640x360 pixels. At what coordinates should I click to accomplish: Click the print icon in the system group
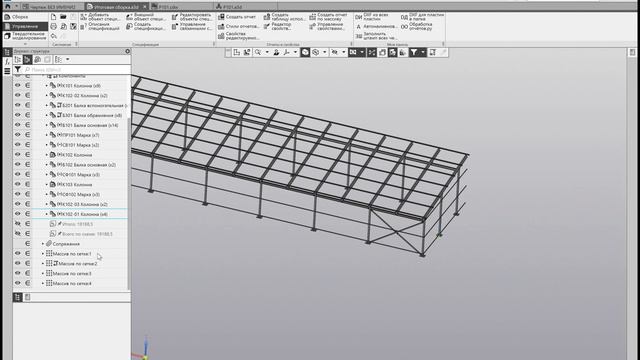(53, 27)
